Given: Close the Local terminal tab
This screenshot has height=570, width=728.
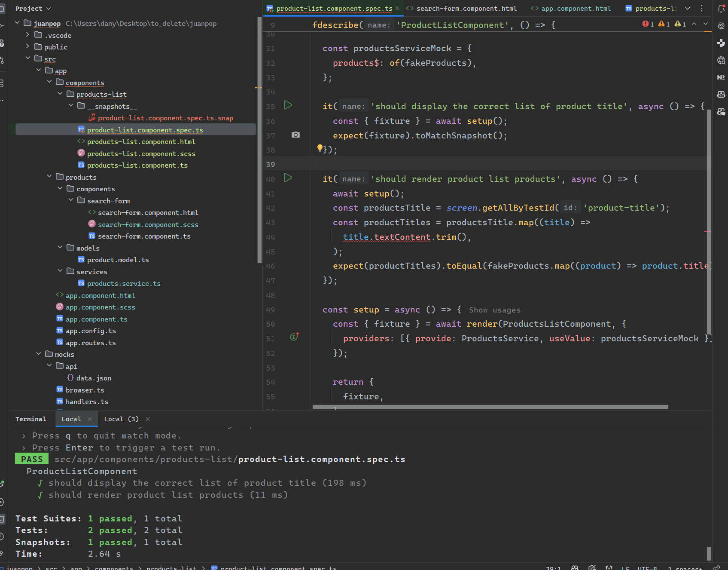Looking at the screenshot, I should tap(90, 419).
